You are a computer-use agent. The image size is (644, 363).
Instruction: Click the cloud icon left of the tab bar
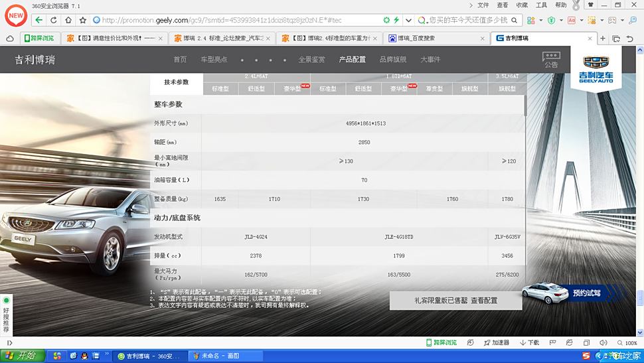point(10,38)
